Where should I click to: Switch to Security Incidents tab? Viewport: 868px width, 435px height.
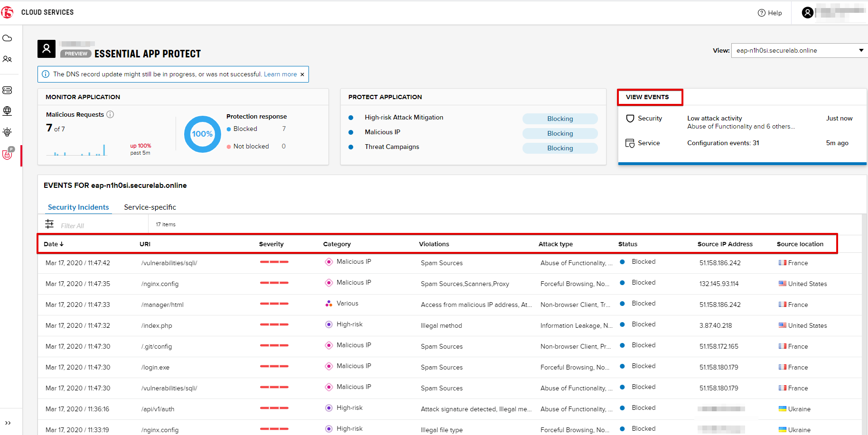(x=78, y=207)
